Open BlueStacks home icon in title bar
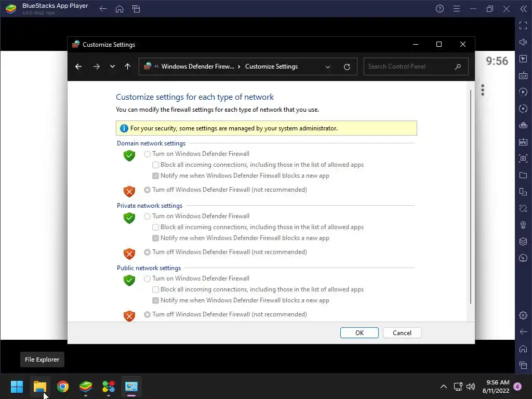The height and width of the screenshot is (399, 532). point(119,9)
